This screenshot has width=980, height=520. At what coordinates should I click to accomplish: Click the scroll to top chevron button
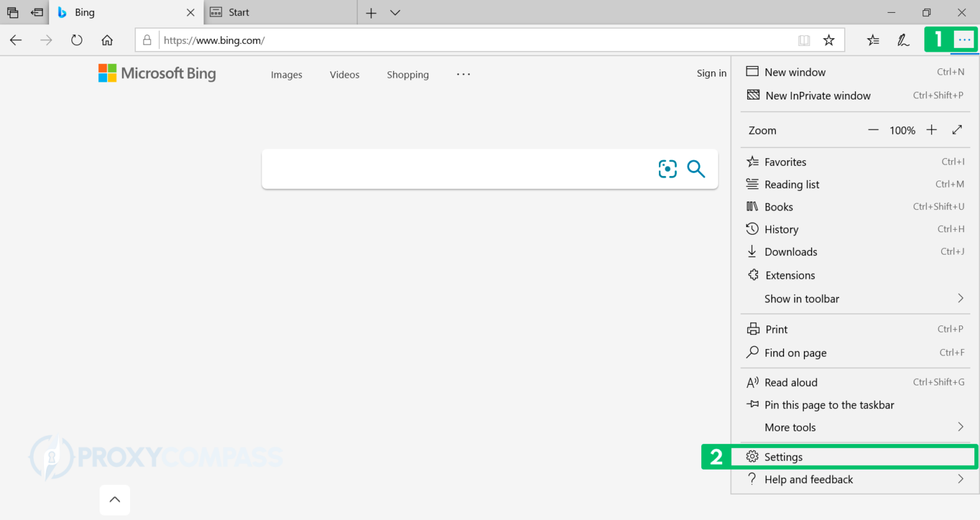tap(114, 500)
